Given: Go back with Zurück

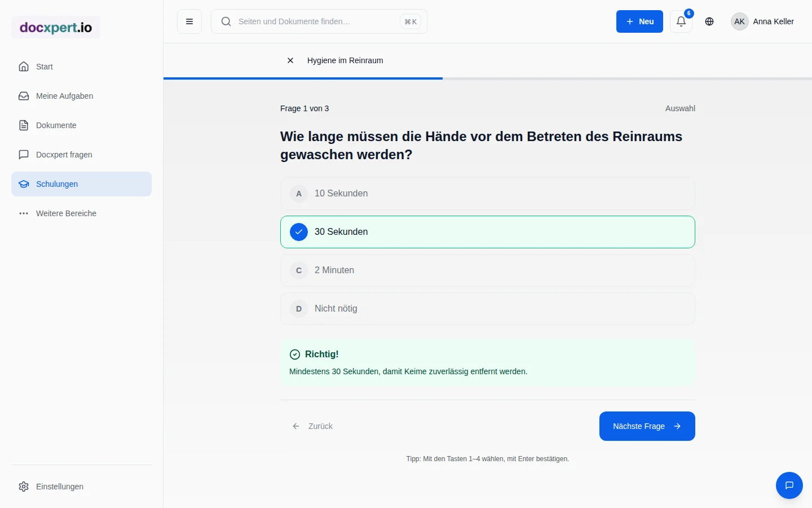Looking at the screenshot, I should point(312,426).
